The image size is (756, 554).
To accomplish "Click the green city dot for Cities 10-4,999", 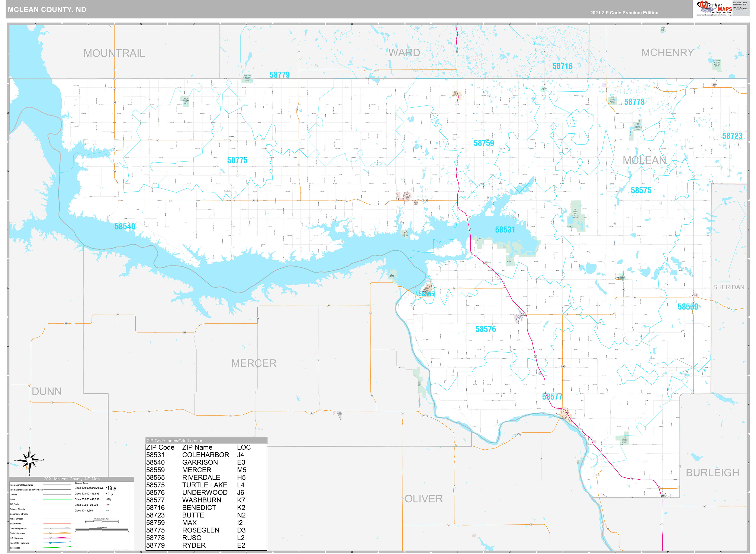I will [x=106, y=511].
